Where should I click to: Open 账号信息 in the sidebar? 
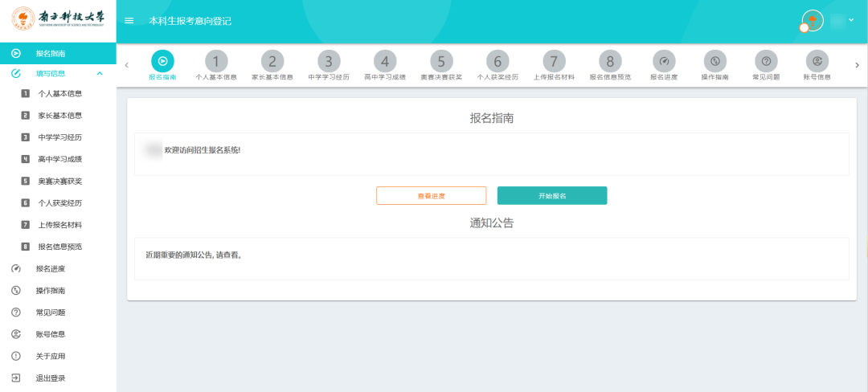[51, 334]
